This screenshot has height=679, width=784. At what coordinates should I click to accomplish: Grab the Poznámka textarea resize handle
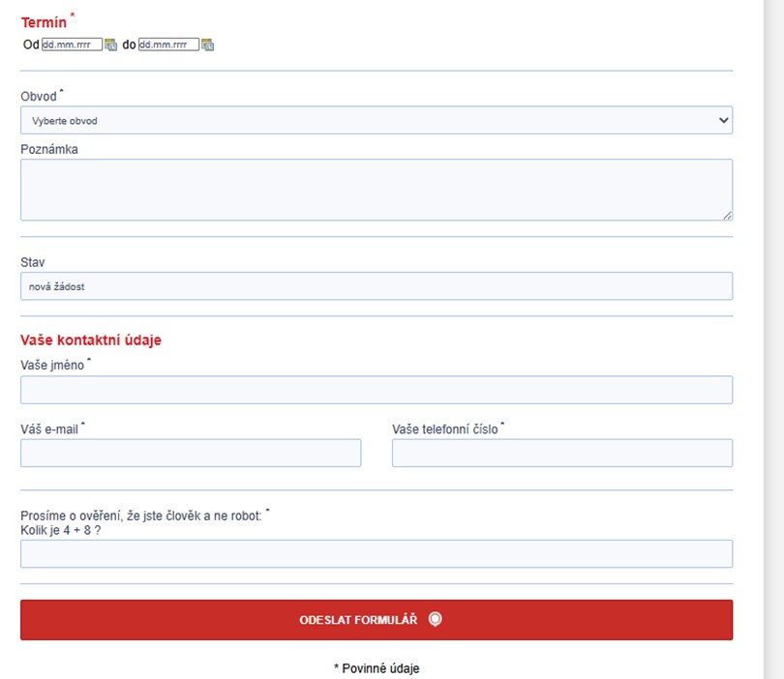click(x=727, y=215)
